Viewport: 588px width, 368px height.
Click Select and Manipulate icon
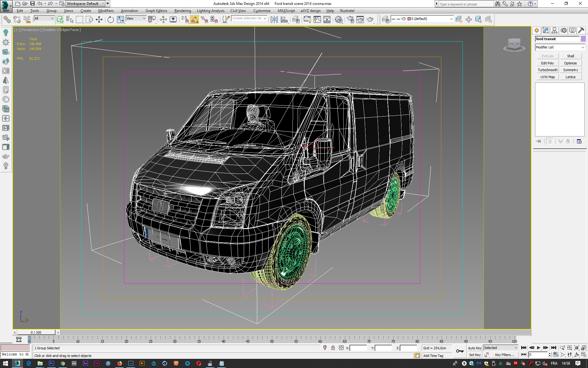tap(163, 20)
